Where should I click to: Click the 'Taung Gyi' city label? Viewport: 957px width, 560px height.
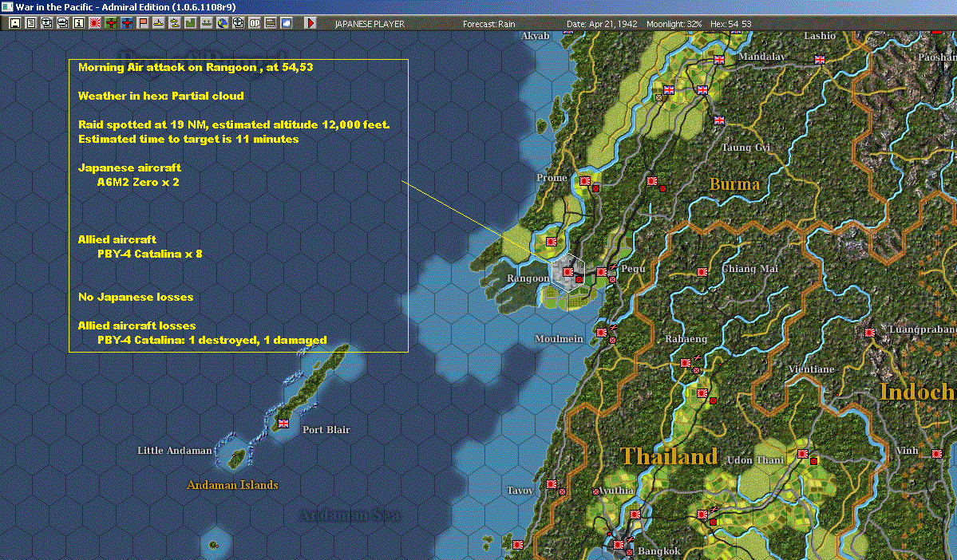745,148
